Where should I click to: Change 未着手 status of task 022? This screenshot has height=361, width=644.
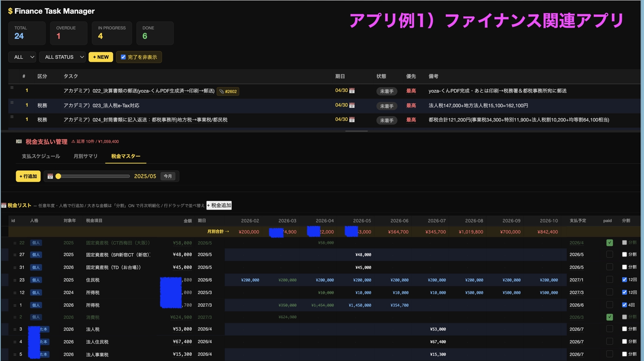point(387,91)
